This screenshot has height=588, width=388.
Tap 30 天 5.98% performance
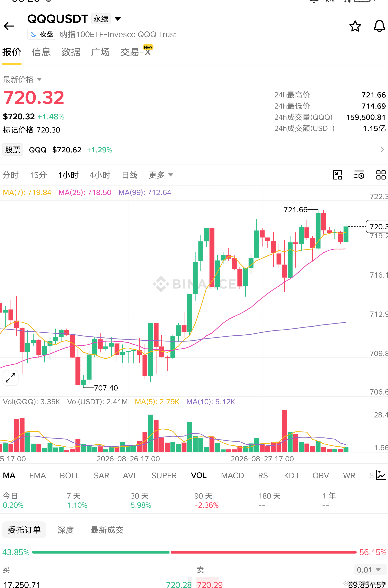pyautogui.click(x=141, y=500)
